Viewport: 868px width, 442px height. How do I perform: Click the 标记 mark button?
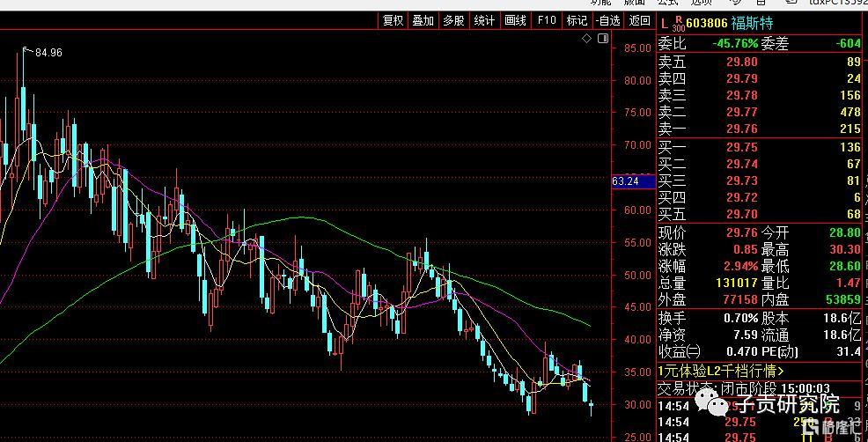577,20
